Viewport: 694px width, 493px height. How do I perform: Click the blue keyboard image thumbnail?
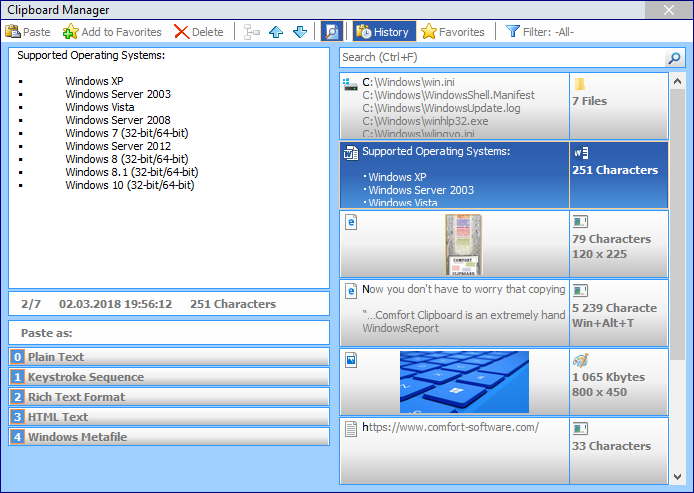click(x=464, y=382)
